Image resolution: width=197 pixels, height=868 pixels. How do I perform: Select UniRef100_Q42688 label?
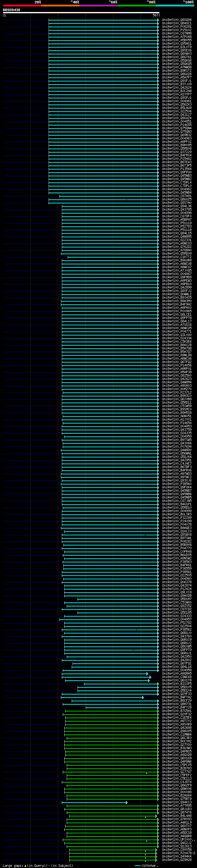point(176,728)
